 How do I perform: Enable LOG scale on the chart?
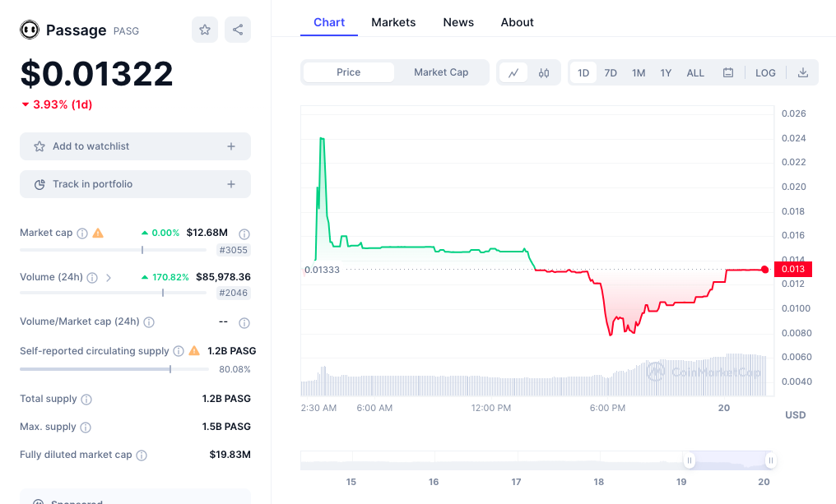click(x=765, y=72)
